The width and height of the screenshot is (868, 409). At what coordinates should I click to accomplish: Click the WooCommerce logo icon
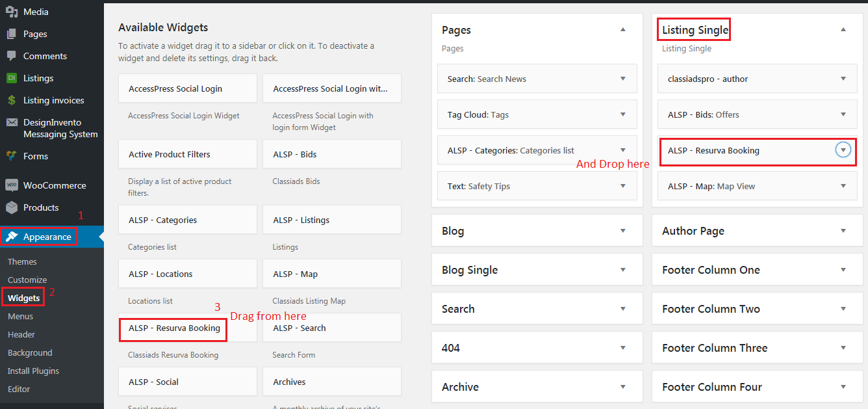coord(12,185)
